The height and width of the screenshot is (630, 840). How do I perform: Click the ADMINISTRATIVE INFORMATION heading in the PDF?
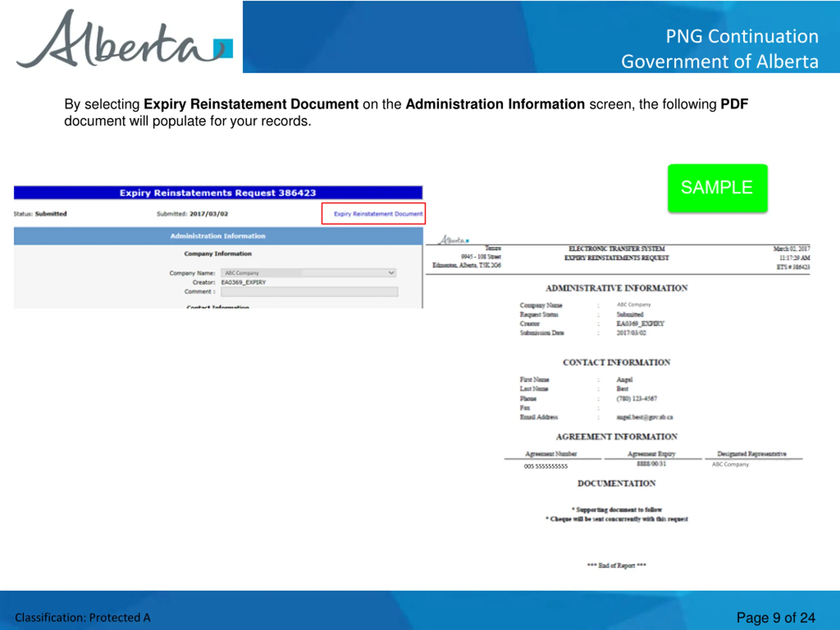click(616, 288)
